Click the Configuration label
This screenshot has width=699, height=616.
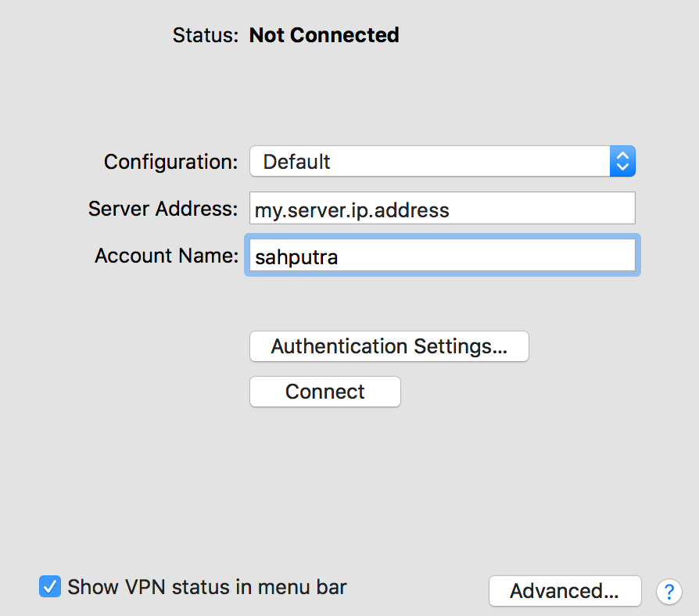(x=171, y=162)
